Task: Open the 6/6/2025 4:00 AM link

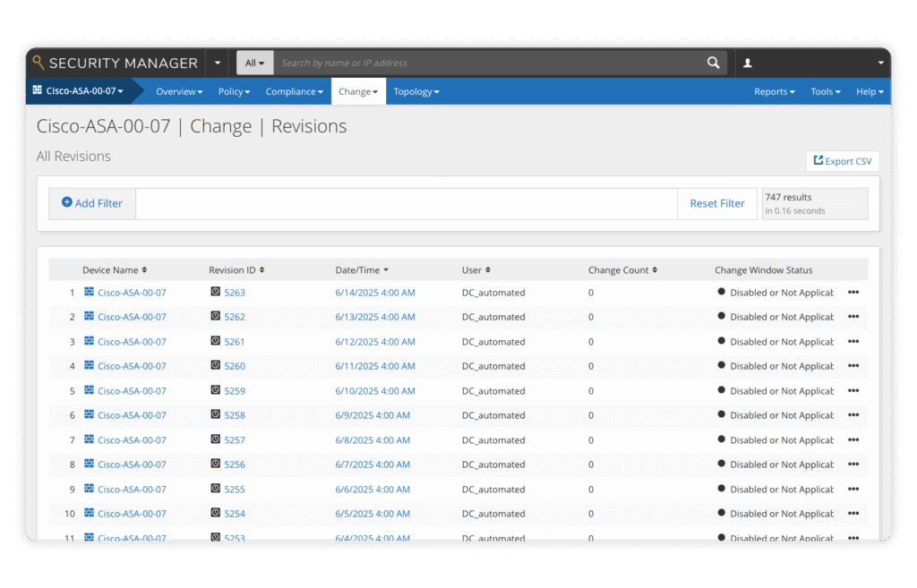Action: coord(373,490)
